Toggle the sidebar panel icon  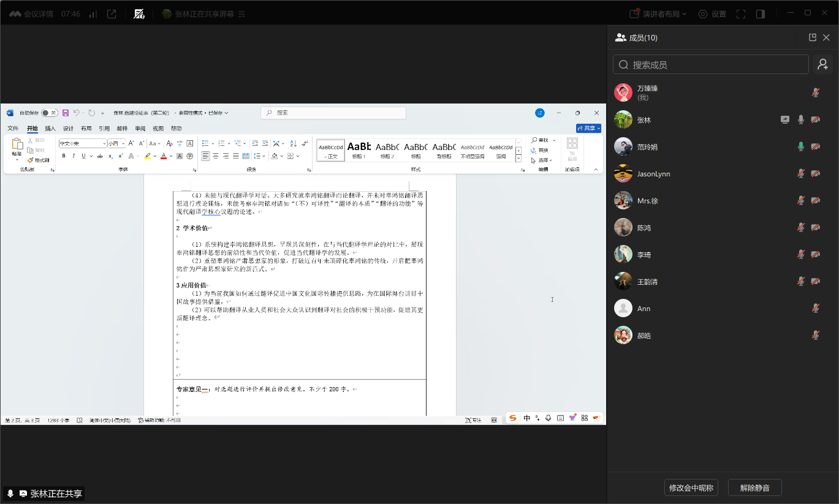tap(760, 14)
